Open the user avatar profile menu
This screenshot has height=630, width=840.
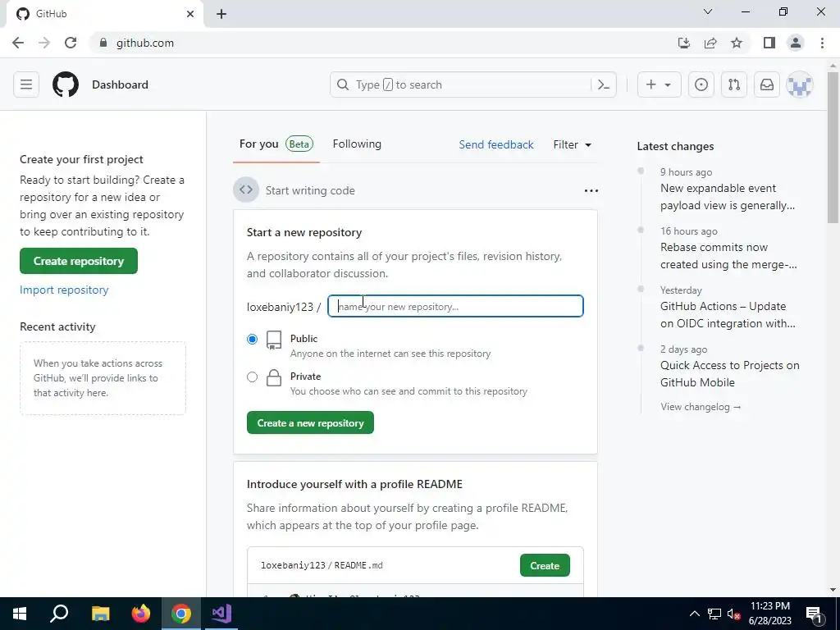pyautogui.click(x=799, y=84)
